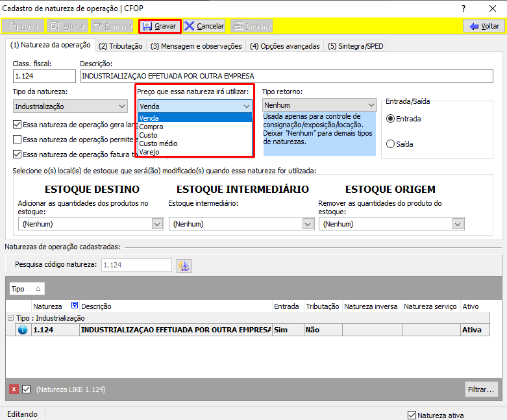Switch to the (2) Tributação tab
The height and width of the screenshot is (420, 507).
(x=121, y=46)
